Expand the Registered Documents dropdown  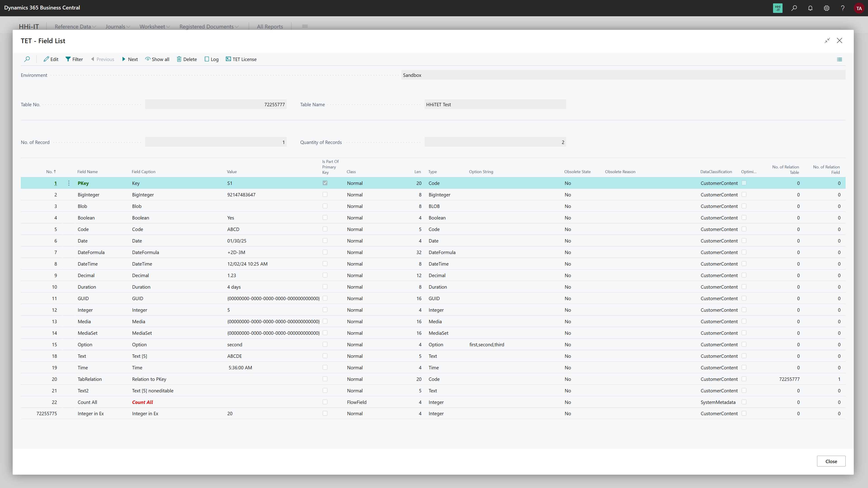(208, 27)
